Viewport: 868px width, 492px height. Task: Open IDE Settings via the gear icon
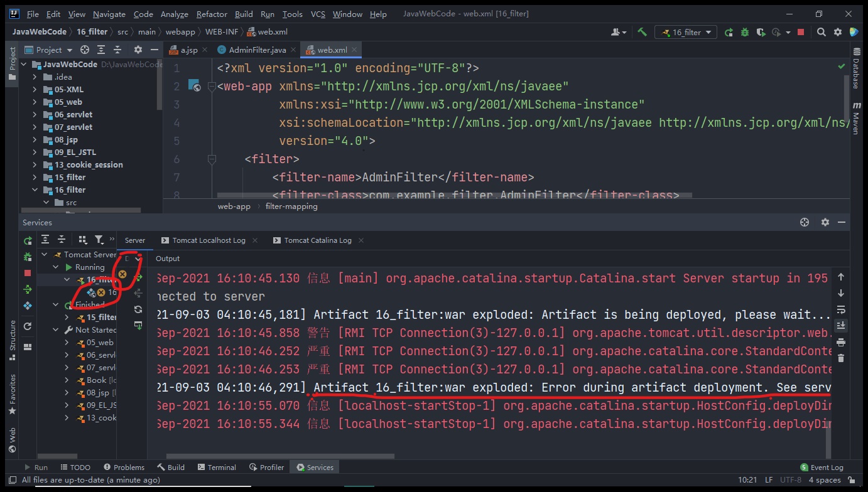838,31
